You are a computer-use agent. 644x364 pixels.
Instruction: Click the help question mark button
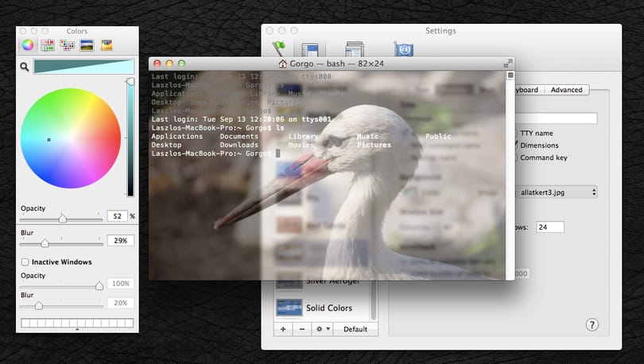(592, 325)
